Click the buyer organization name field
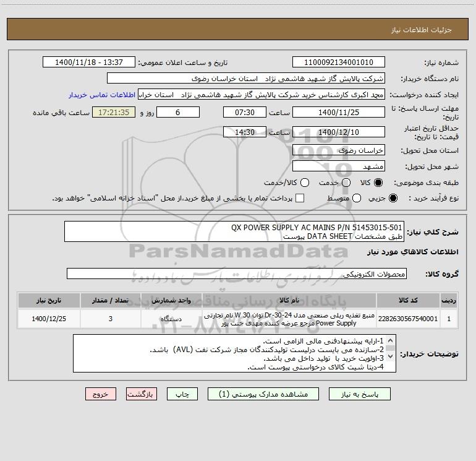This screenshot has width=476, height=461. [246, 79]
